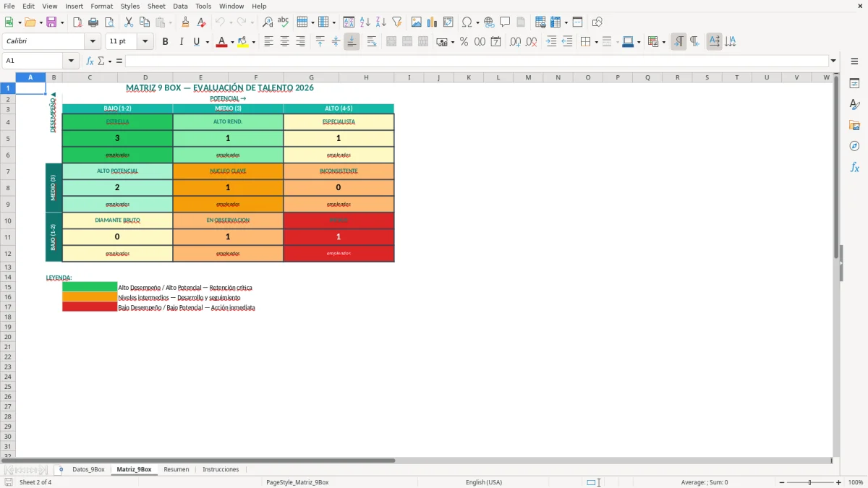Sort the selection ascending
The width and height of the screenshot is (868, 488).
(x=365, y=22)
